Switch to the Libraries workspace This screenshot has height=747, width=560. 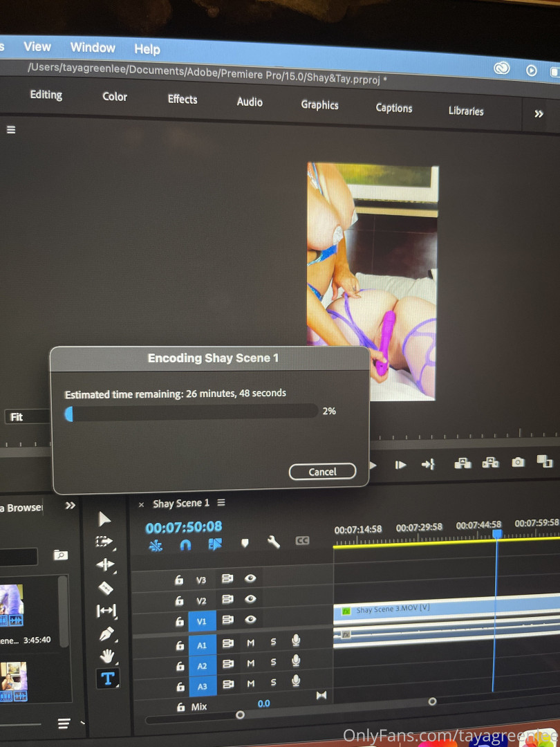tap(466, 111)
